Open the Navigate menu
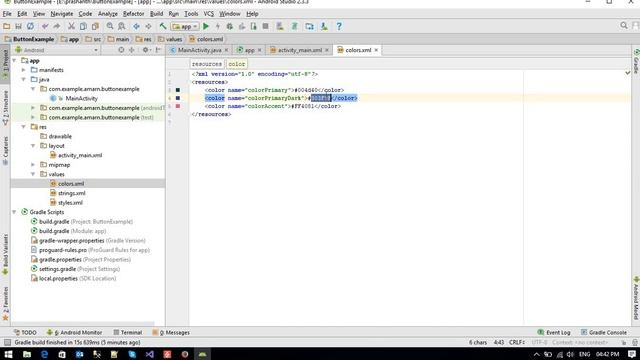Image resolution: width=640 pixels, height=360 pixels. [x=62, y=14]
